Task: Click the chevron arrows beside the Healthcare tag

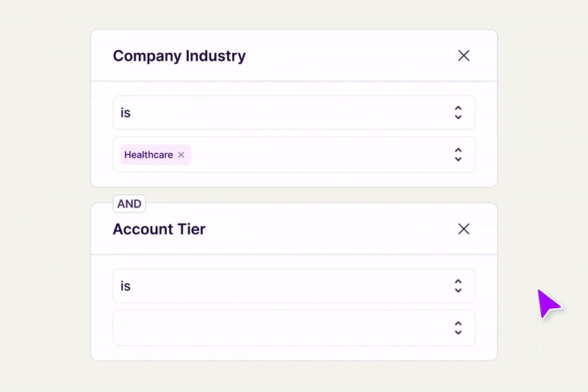Action: click(x=458, y=154)
